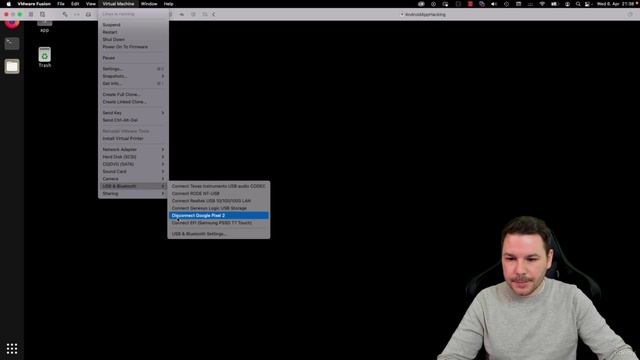Close the Virtual Machine menu via its title
This screenshot has width=640, height=360.
click(x=118, y=4)
